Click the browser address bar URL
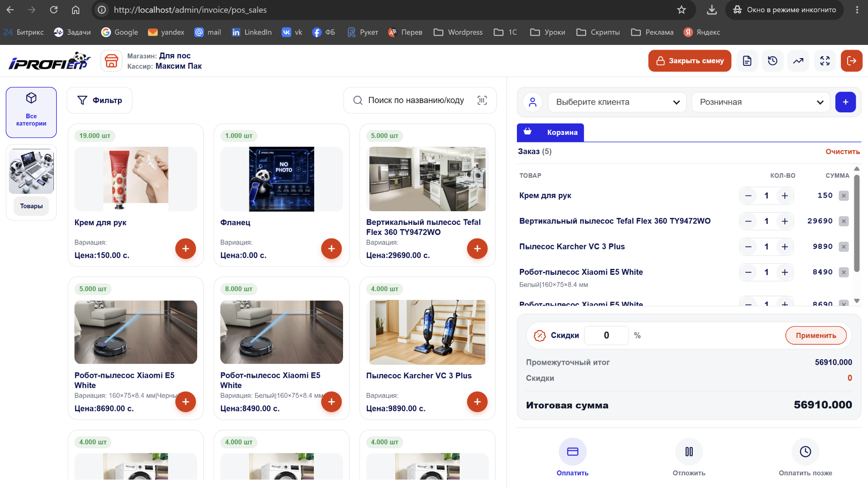868x489 pixels. [x=190, y=10]
